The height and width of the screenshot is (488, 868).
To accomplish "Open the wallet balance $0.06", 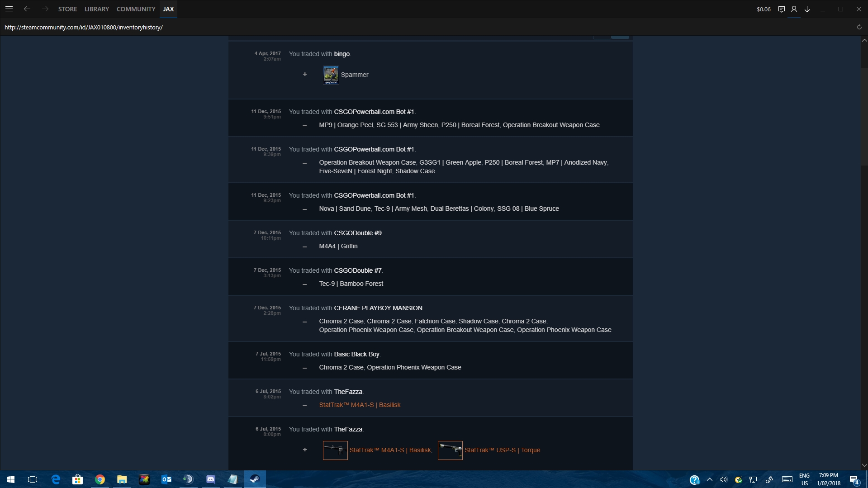I will [764, 9].
